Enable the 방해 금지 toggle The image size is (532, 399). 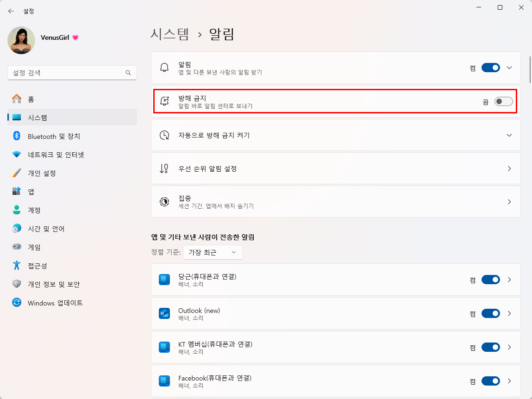[503, 101]
